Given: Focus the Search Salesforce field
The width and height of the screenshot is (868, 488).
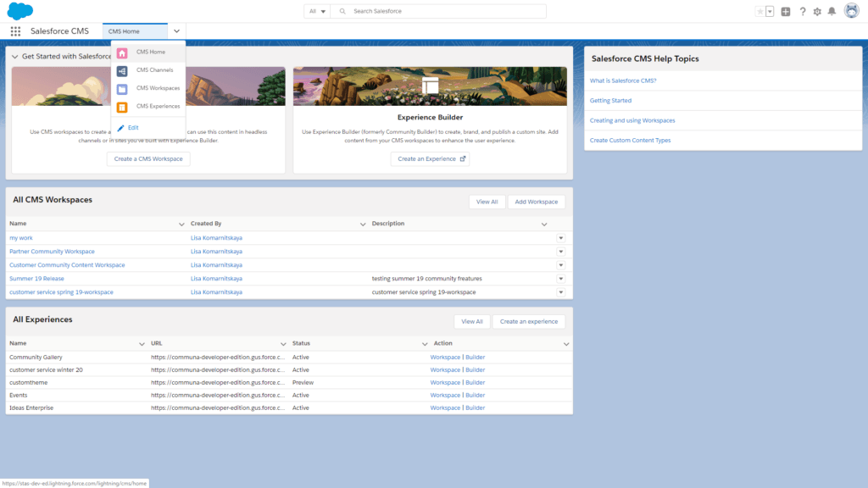Looking at the screenshot, I should [x=438, y=11].
